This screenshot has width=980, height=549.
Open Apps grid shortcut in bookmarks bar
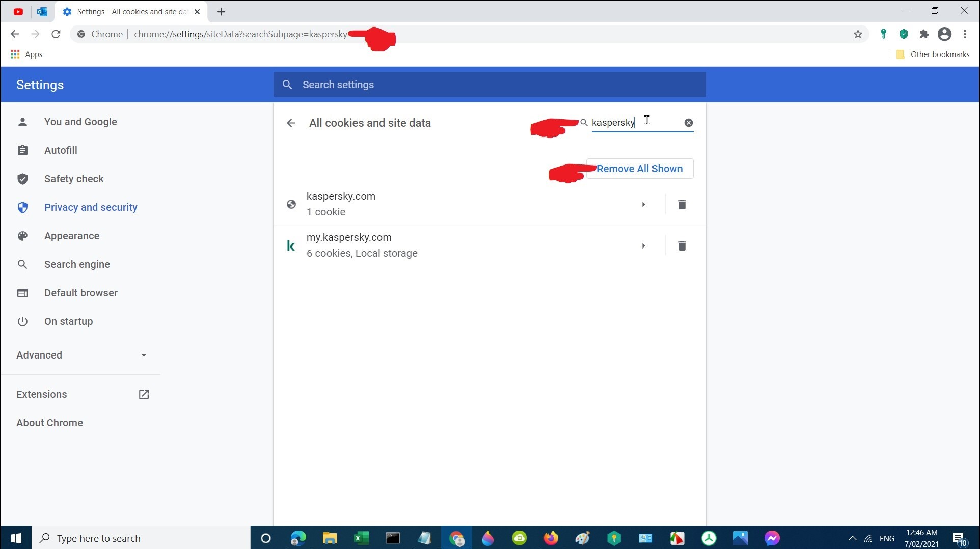[x=26, y=54]
